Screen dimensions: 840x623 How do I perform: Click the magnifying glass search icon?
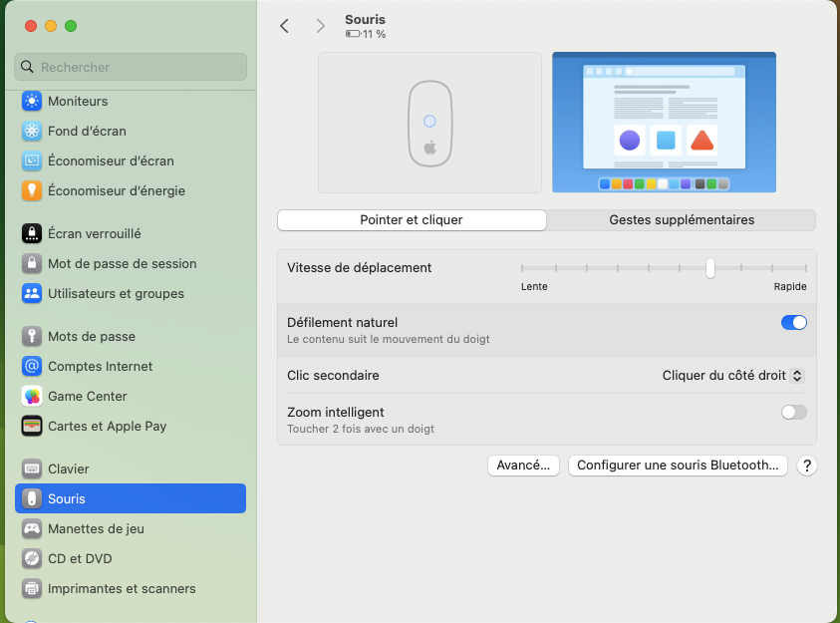coord(27,67)
